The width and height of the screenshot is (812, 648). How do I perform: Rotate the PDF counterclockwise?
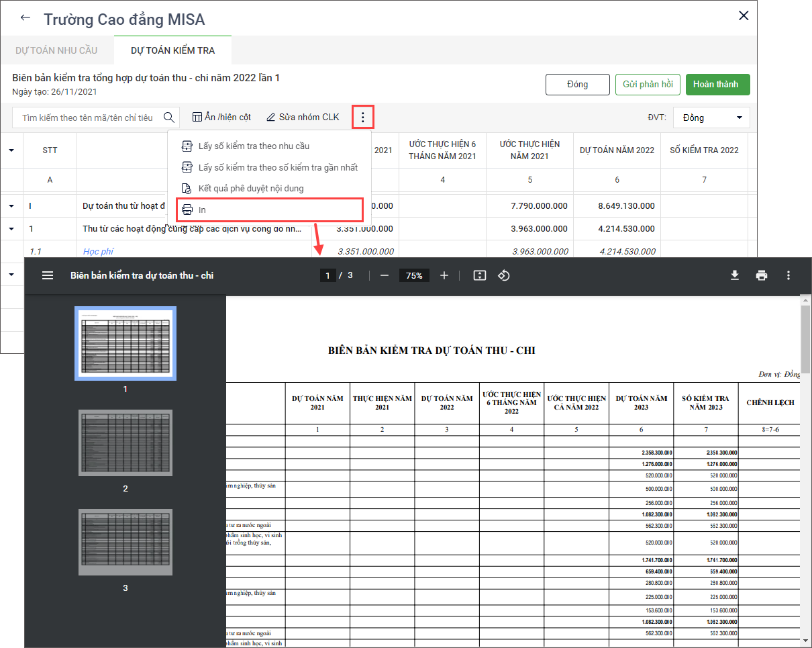tap(504, 275)
